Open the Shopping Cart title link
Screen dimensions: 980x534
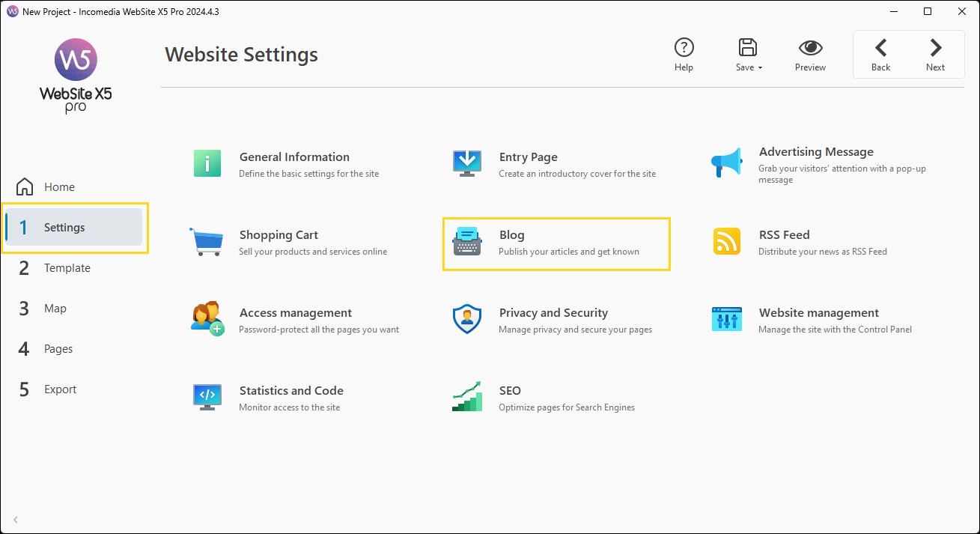point(279,235)
